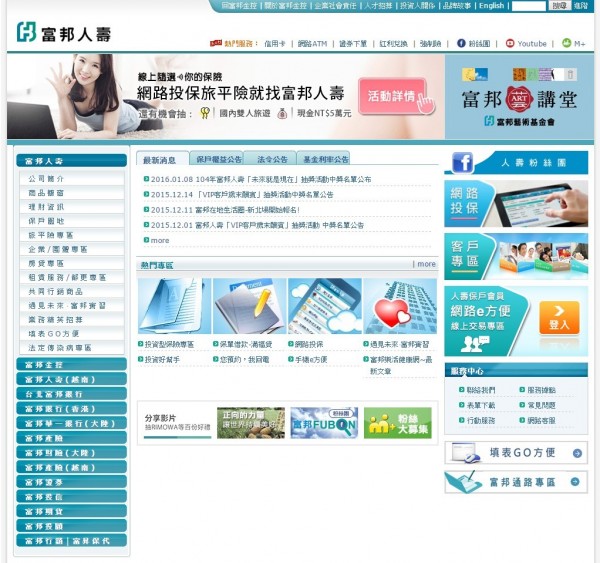This screenshot has height=563, width=600.
Task: Open the M+ messenger icon link
Action: [566, 43]
